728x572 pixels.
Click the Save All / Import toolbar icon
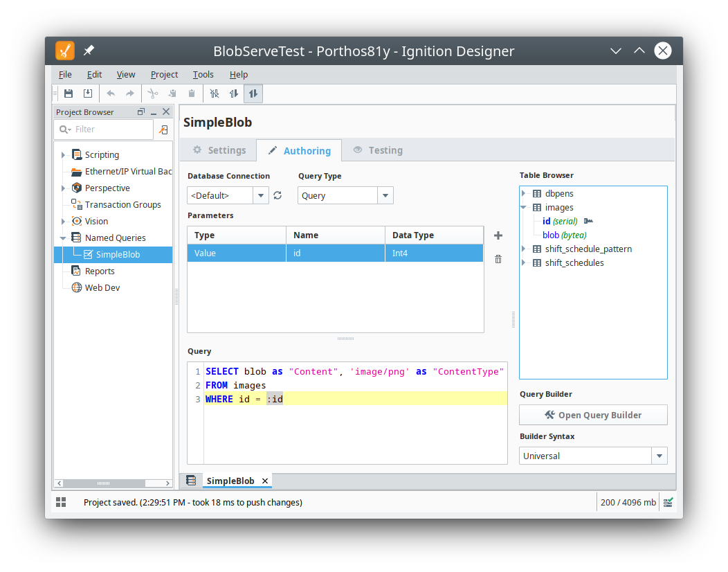pyautogui.click(x=88, y=93)
